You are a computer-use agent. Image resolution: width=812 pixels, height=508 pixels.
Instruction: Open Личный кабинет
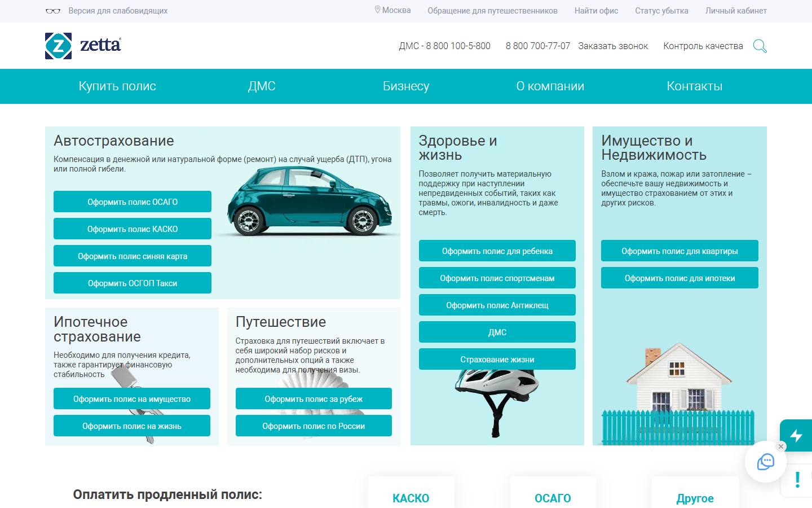coord(736,11)
